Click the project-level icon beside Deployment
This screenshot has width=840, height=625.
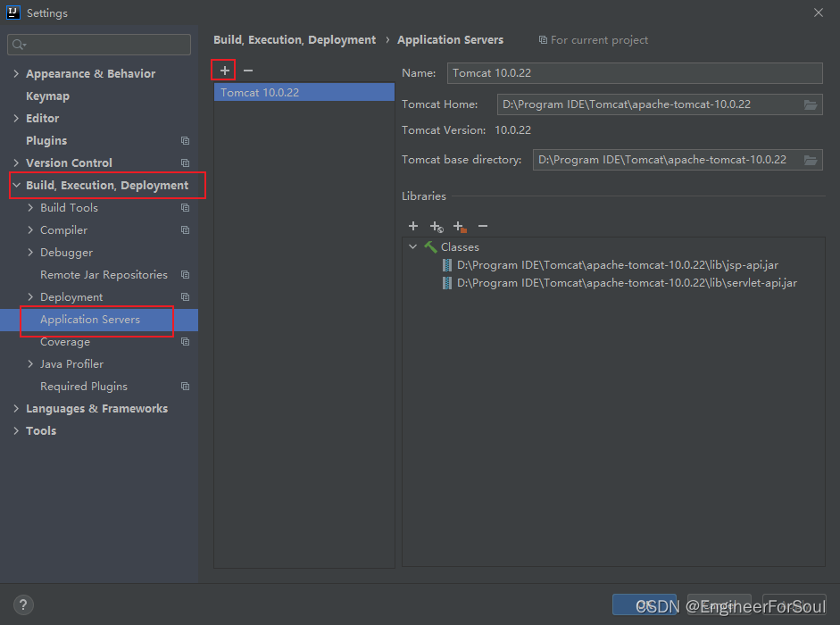point(186,297)
